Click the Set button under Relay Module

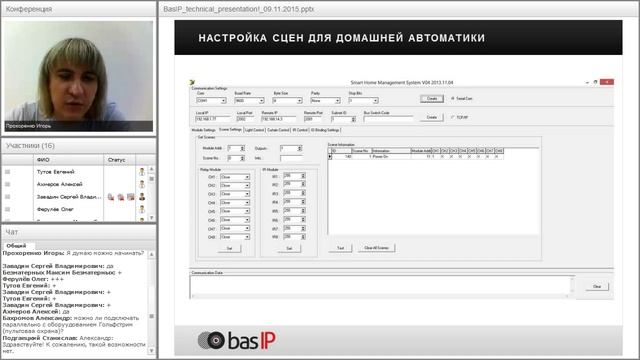click(229, 248)
